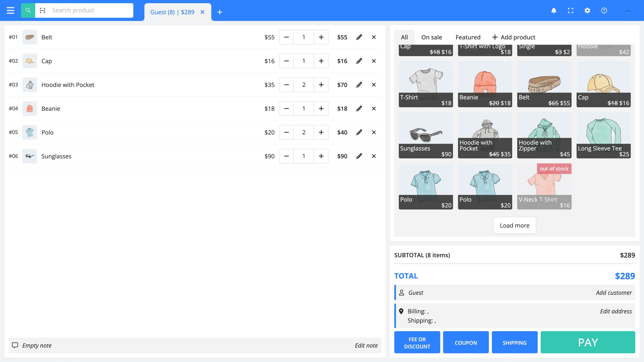Open the hamburger main menu
The image size is (644, 362).
tap(11, 11)
